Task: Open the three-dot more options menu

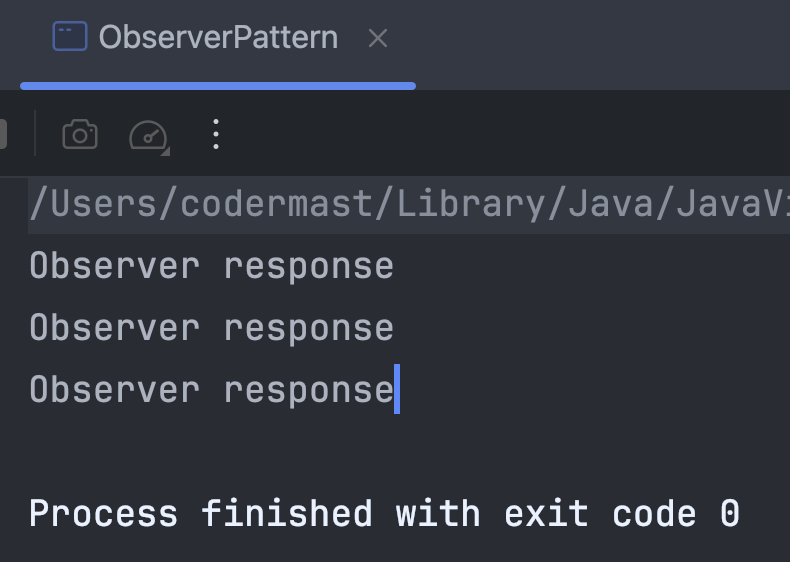Action: [216, 134]
